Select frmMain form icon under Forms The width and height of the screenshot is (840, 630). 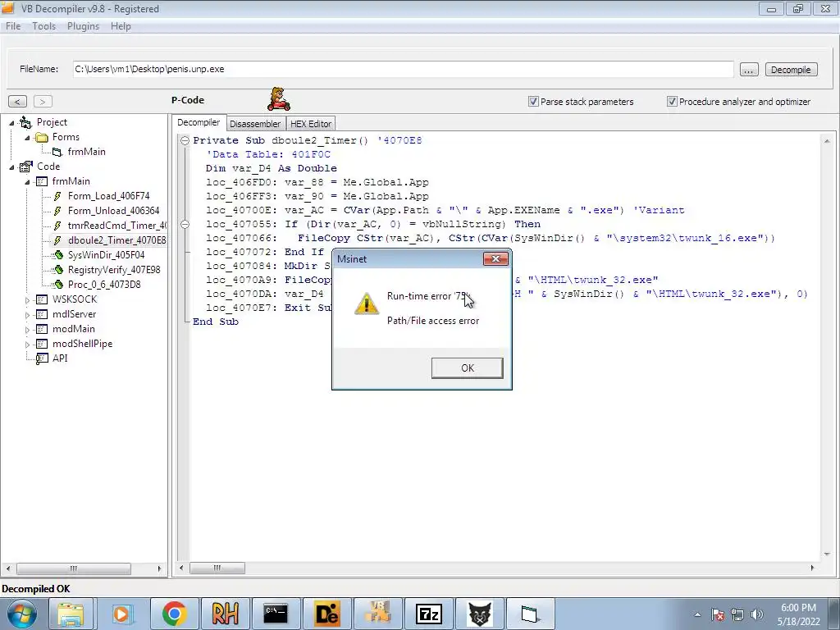click(x=57, y=152)
